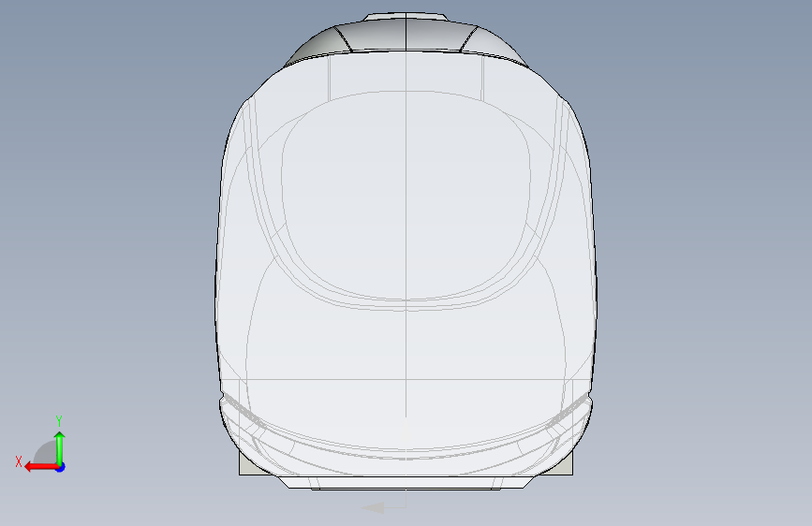Image resolution: width=812 pixels, height=526 pixels.
Task: Click the blue Z axis dot on the triad
Action: point(61,467)
